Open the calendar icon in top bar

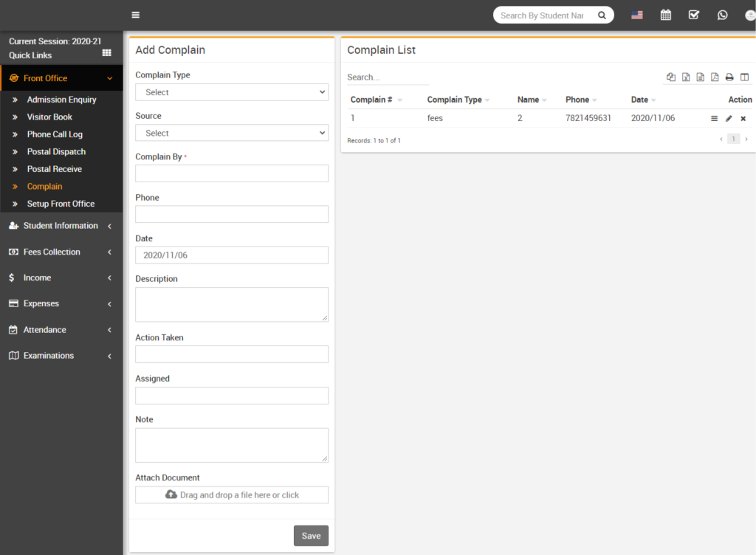coord(665,15)
